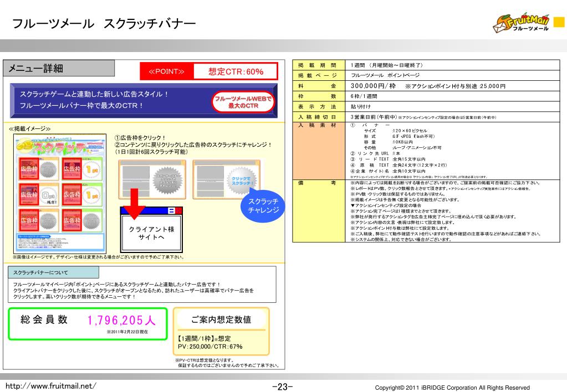Click the blue スクラッチチャレンジ bubble

pyautogui.click(x=263, y=205)
